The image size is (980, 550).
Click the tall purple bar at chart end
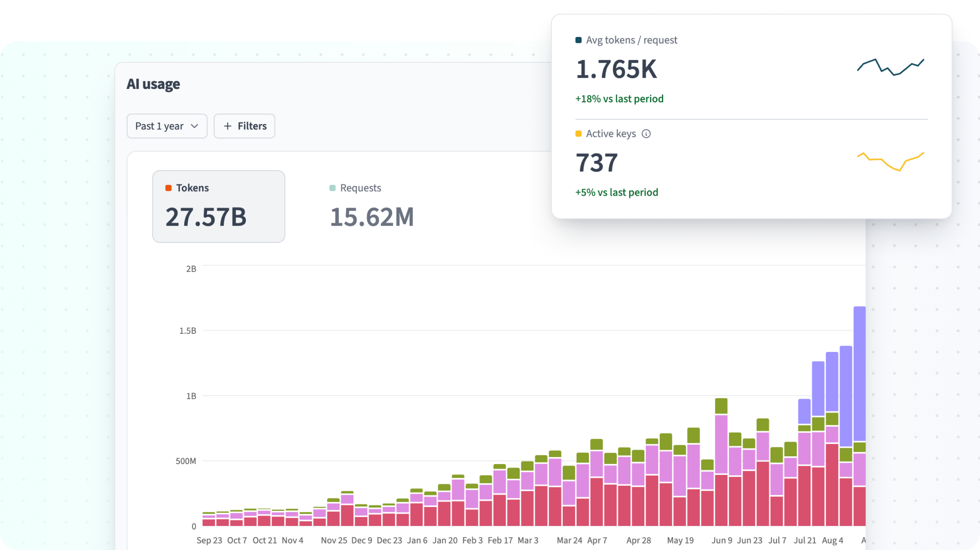tap(859, 374)
